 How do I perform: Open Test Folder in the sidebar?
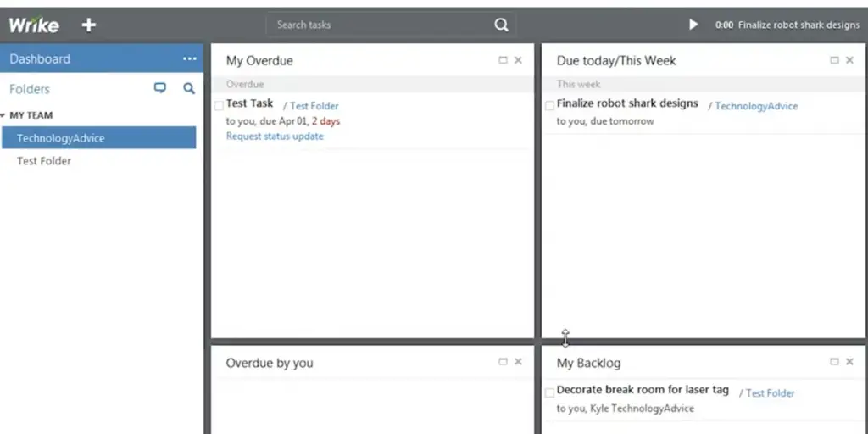point(44,161)
